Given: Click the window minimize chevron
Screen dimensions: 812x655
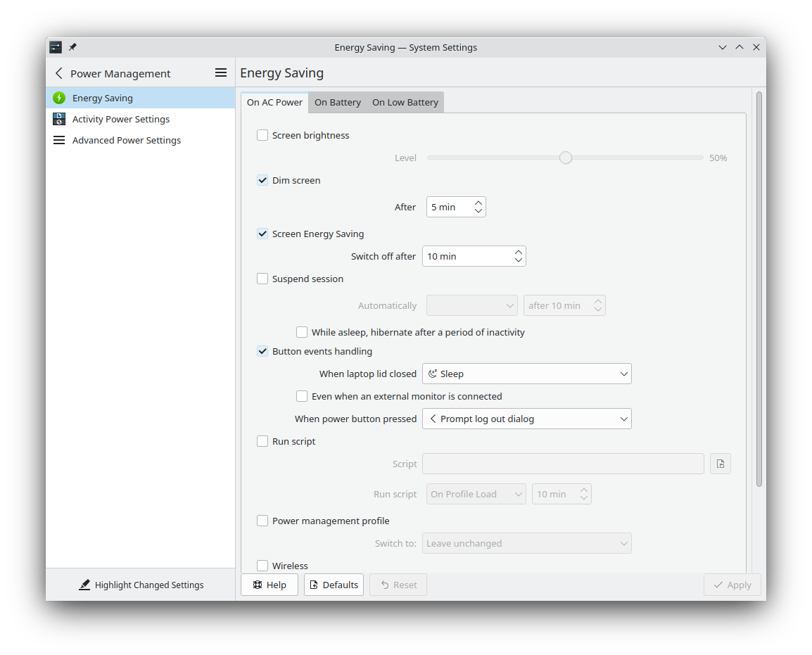Looking at the screenshot, I should point(723,48).
